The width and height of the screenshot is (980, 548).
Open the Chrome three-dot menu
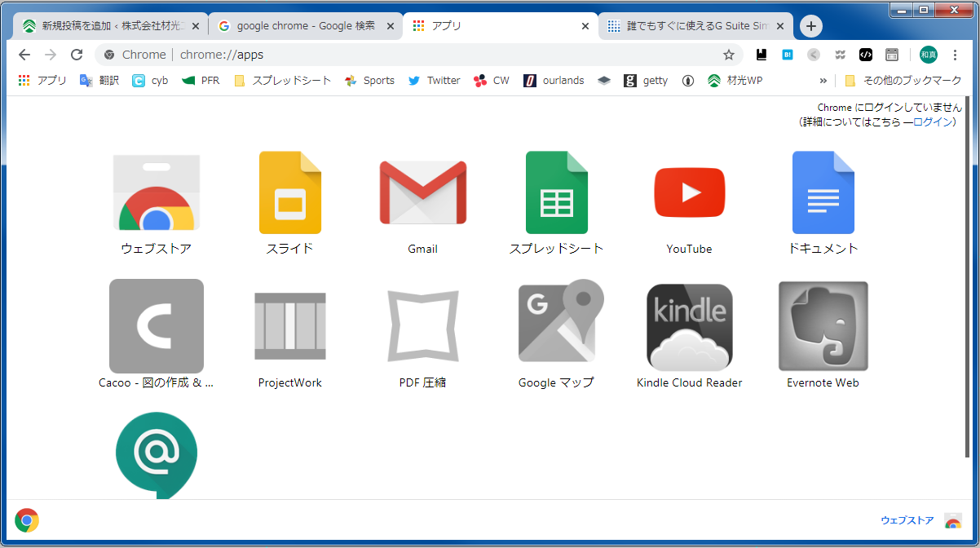pyautogui.click(x=955, y=55)
